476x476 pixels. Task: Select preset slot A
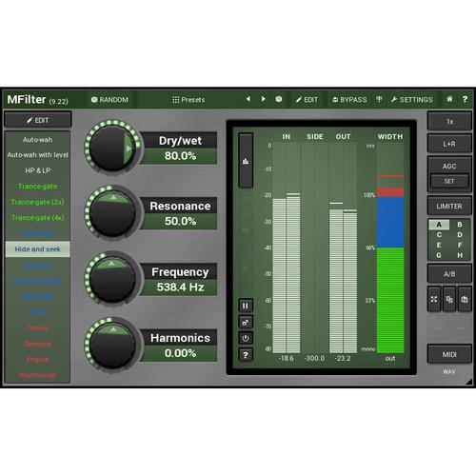[x=439, y=225]
